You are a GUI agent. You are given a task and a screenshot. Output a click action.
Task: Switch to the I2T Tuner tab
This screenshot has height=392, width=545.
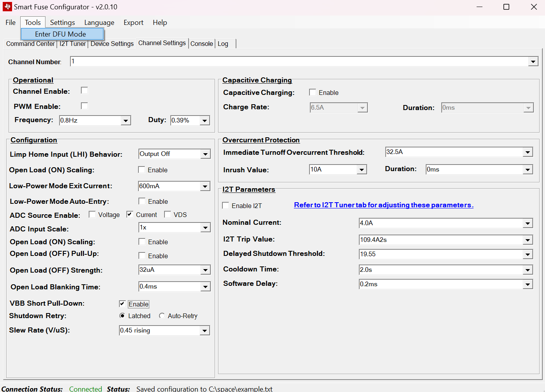pyautogui.click(x=73, y=44)
